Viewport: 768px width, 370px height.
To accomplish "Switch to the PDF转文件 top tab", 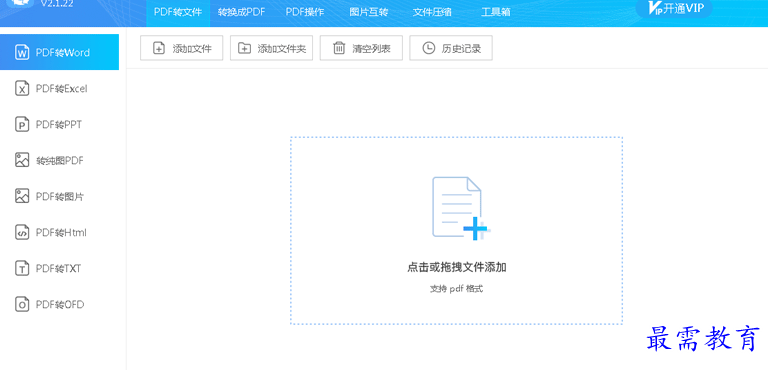I will click(178, 12).
